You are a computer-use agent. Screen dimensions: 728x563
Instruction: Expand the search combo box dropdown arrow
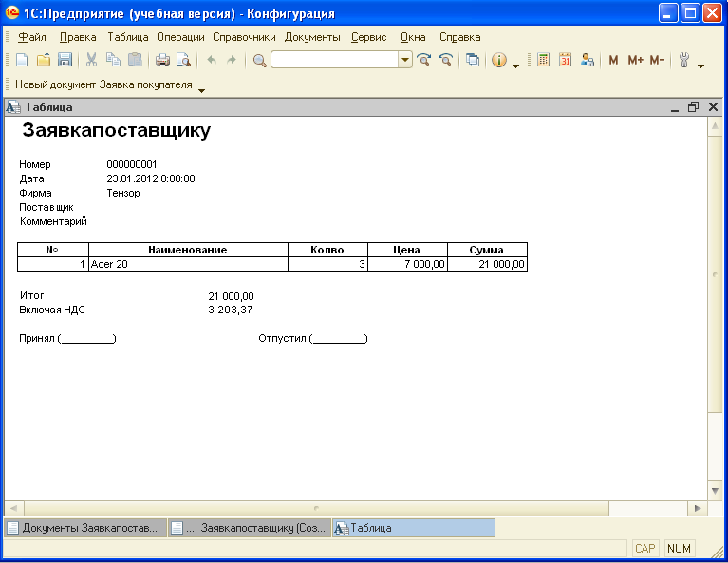click(x=405, y=60)
